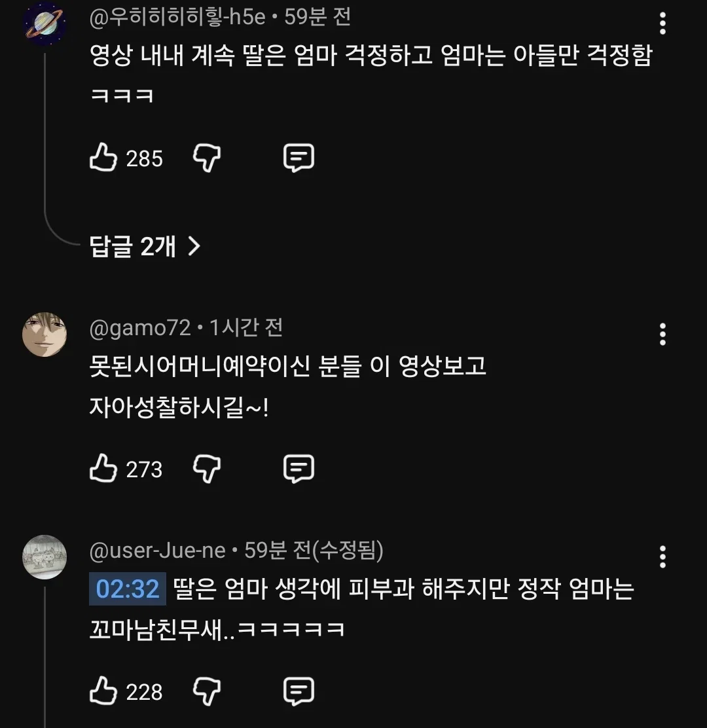
Task: Click the Saturn planet profile avatar
Action: coord(45,23)
